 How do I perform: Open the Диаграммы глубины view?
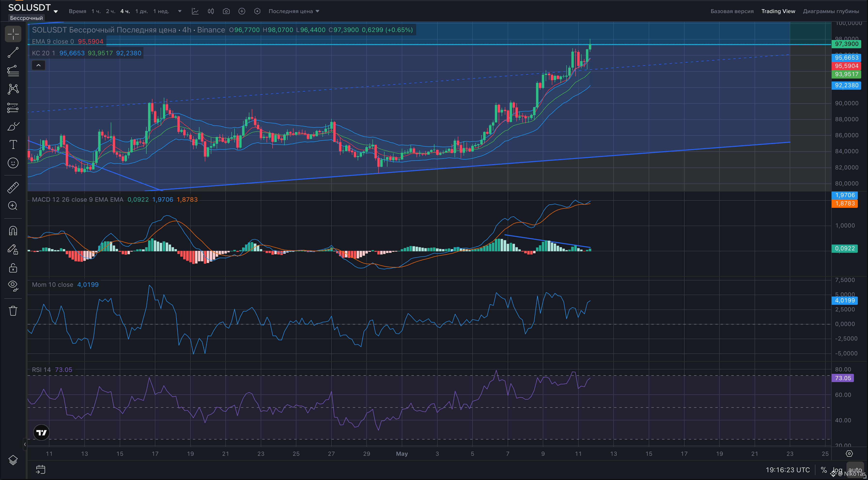click(831, 11)
